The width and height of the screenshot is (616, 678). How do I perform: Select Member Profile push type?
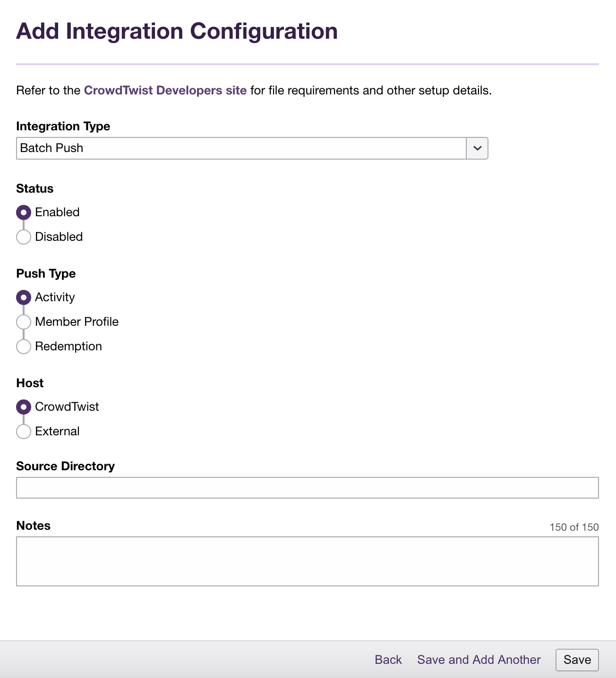tap(23, 322)
